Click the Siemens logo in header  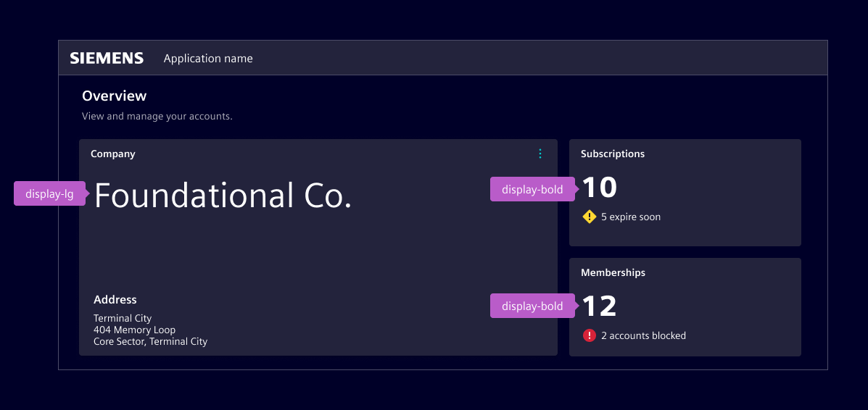coord(107,59)
